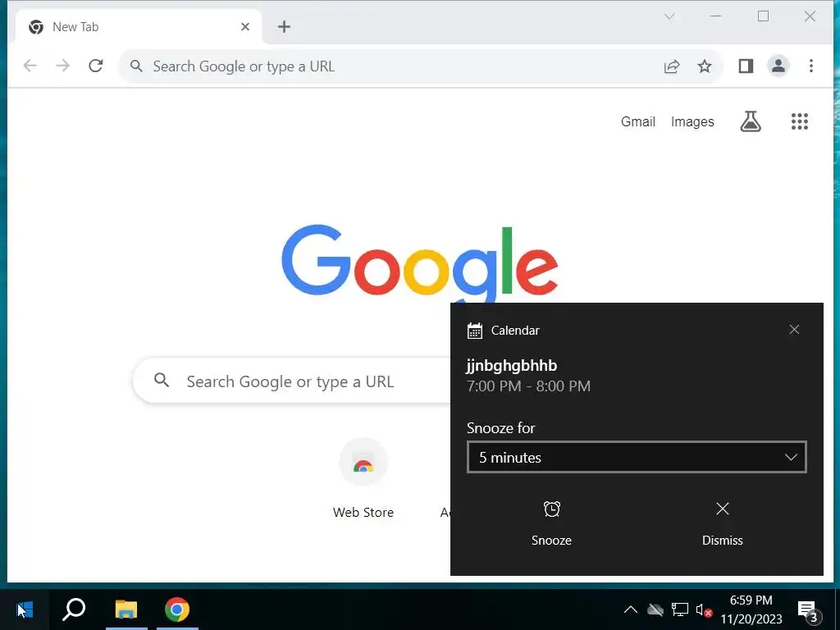Show hidden tray icons chevron

(631, 609)
